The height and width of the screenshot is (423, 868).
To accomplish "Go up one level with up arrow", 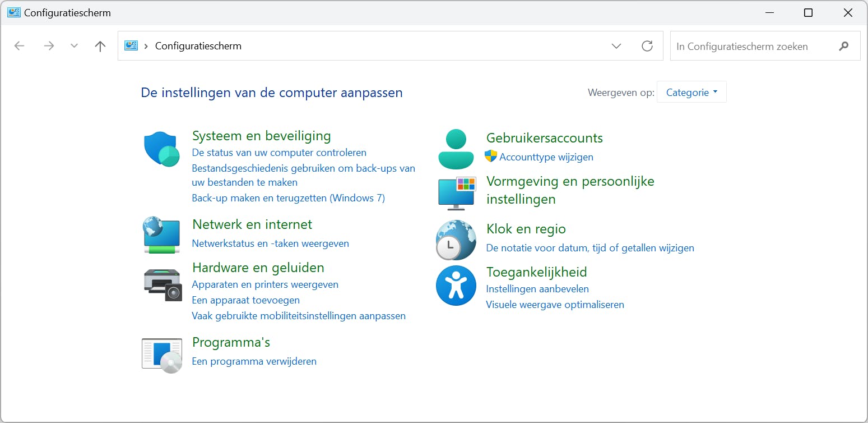I will tap(100, 46).
